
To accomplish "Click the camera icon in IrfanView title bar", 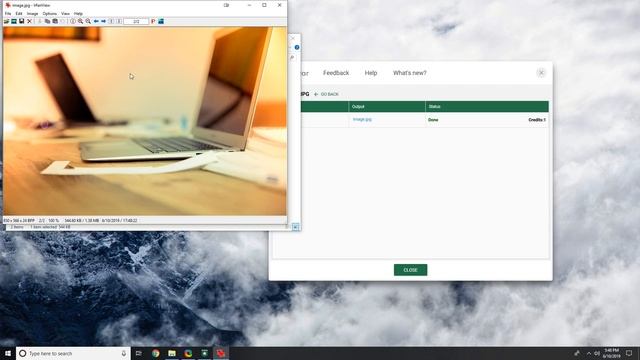I will point(226,5).
